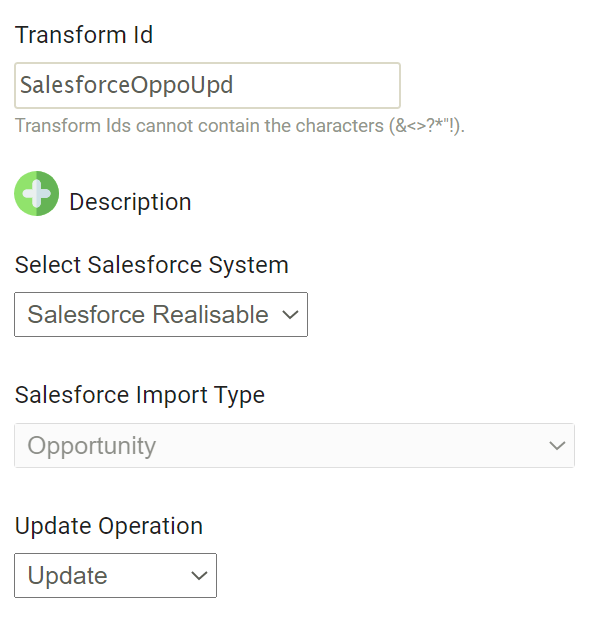Viewport: 611px width, 622px height.
Task: Click the Transform Id label
Action: [x=84, y=35]
